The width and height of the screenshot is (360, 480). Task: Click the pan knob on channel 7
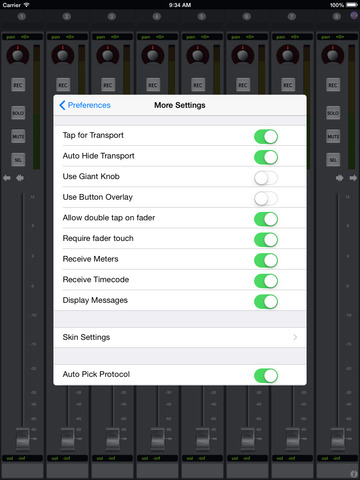click(288, 55)
